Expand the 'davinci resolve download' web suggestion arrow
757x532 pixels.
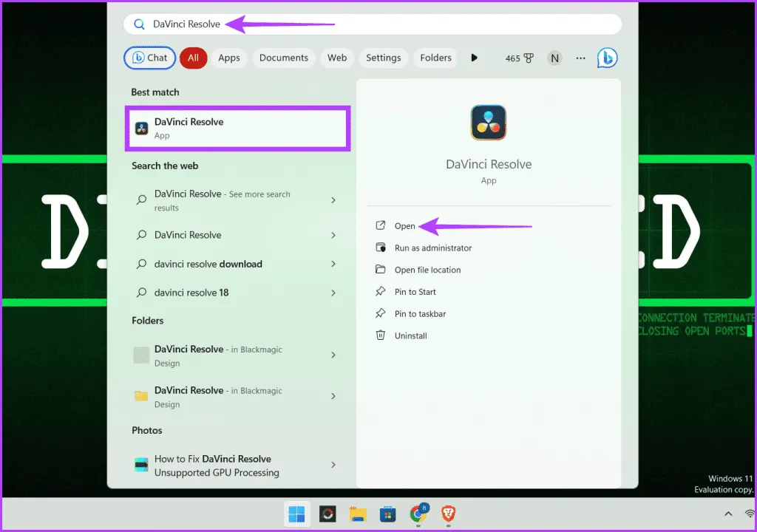tap(333, 264)
